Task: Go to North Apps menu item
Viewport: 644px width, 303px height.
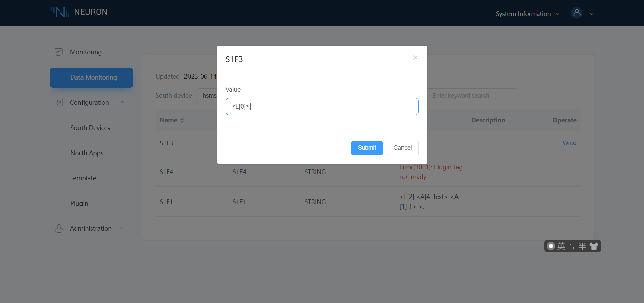Action: pyautogui.click(x=87, y=153)
